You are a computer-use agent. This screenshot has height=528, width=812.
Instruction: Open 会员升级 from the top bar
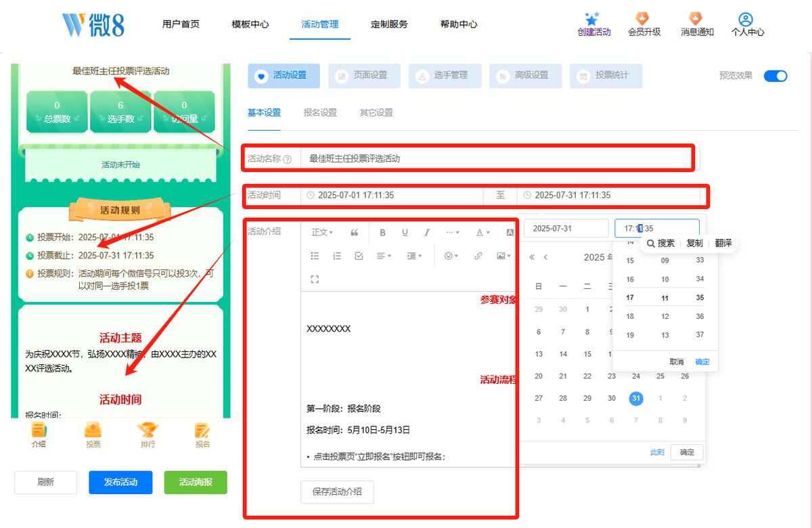644,24
